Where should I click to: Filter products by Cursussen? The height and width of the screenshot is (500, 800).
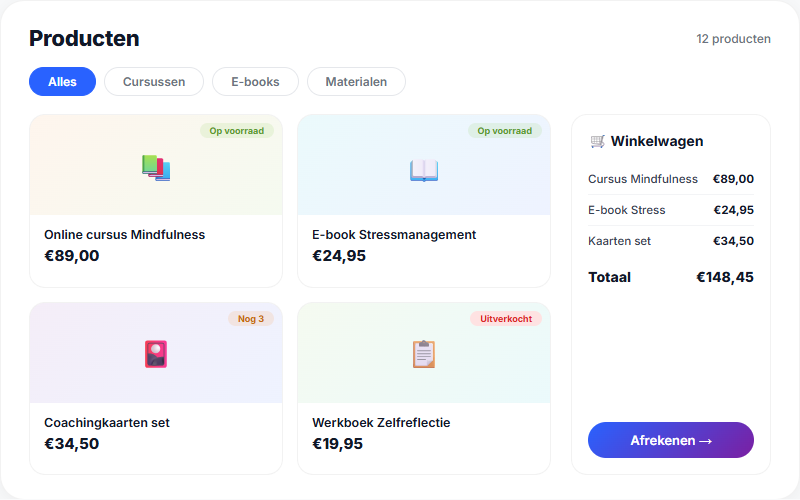(x=154, y=82)
